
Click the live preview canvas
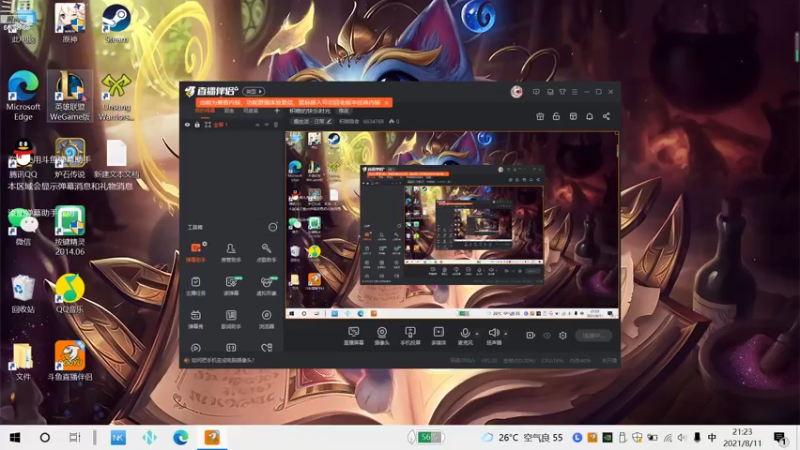pos(452,226)
